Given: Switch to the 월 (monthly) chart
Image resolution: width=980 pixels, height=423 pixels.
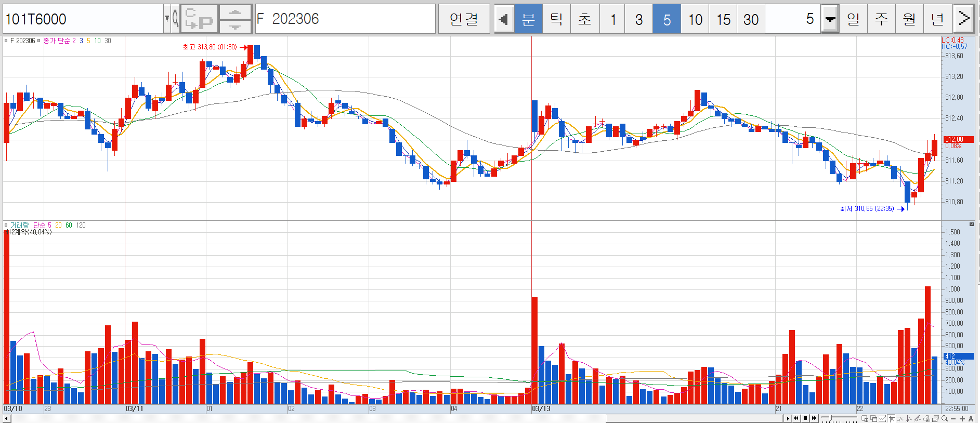Looking at the screenshot, I should [909, 19].
